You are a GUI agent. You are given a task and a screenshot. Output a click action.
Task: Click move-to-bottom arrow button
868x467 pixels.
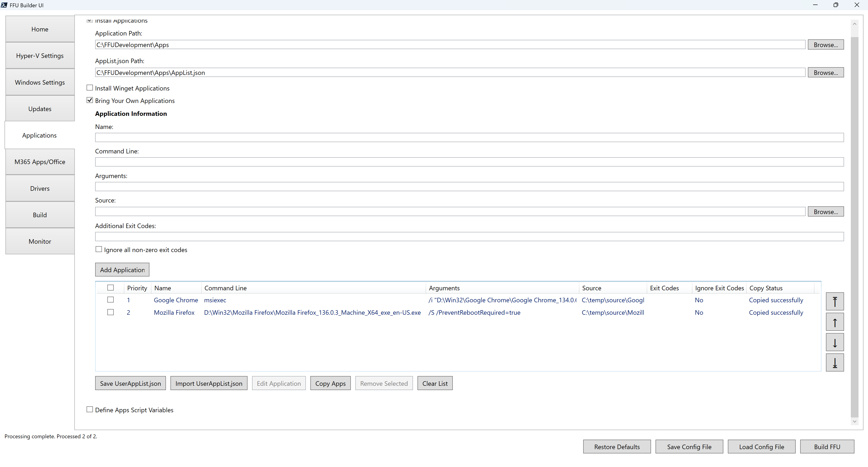tap(835, 362)
